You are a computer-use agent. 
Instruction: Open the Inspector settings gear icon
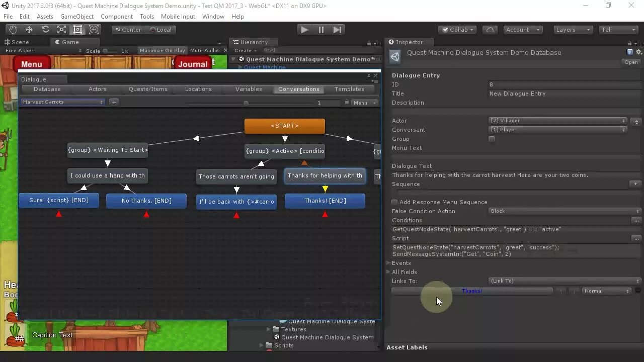click(x=639, y=52)
